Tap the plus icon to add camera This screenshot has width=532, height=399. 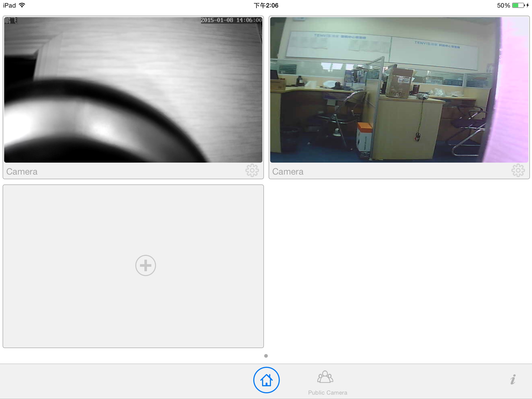coord(145,265)
